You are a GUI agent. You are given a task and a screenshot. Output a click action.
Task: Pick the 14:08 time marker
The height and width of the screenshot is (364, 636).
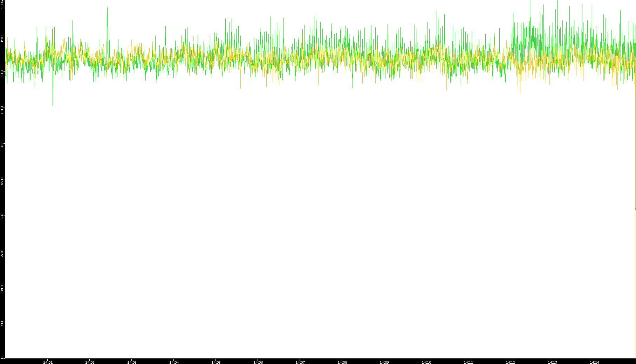click(342, 362)
